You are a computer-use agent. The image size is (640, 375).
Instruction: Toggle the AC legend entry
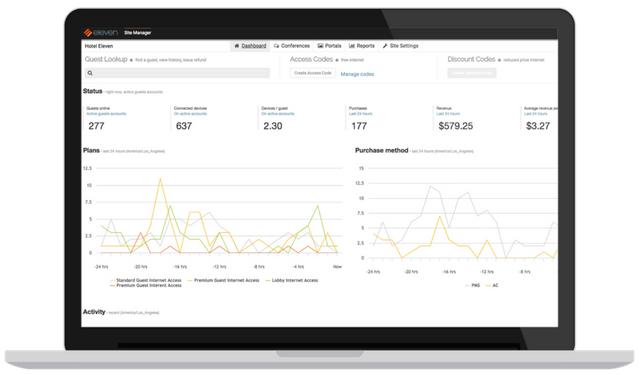492,286
